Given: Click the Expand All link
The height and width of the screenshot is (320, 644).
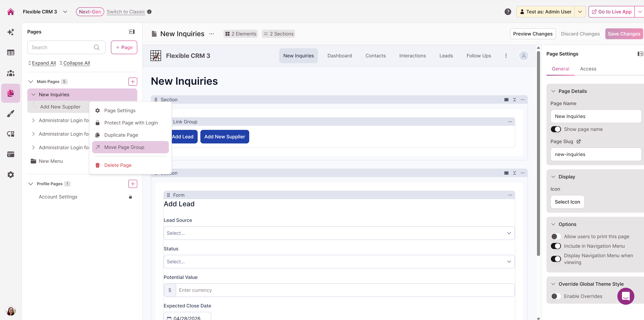Looking at the screenshot, I should click(44, 63).
